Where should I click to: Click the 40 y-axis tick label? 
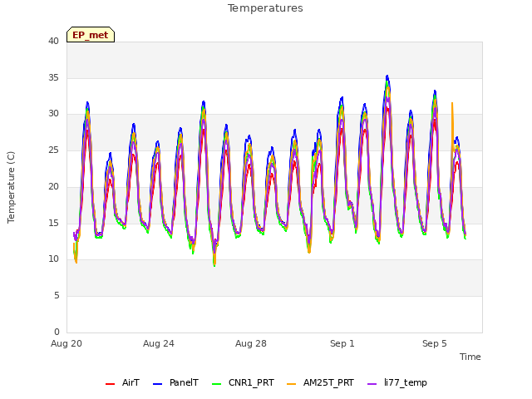[53, 42]
